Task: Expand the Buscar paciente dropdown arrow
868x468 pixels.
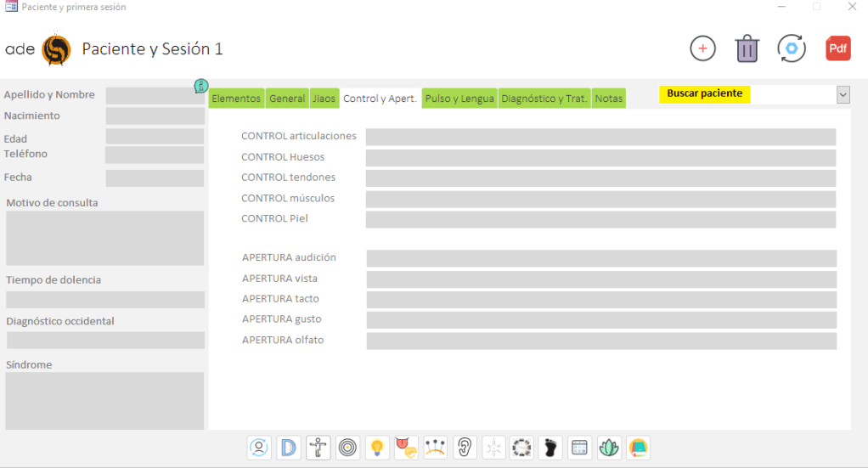Action: 843,94
